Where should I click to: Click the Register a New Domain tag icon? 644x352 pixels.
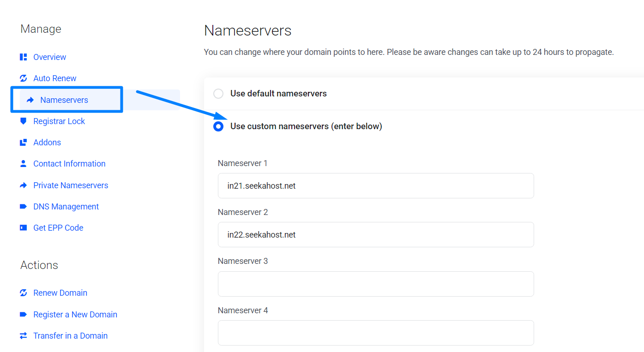(24, 315)
